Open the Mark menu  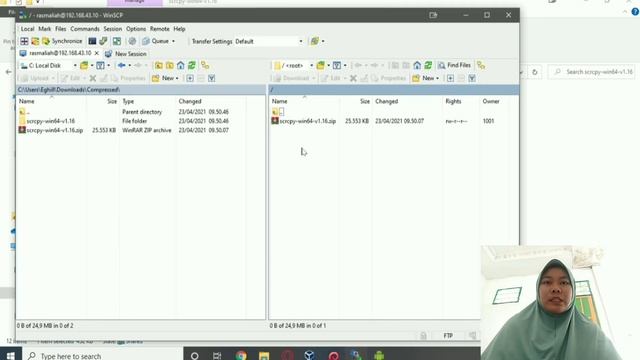44,29
